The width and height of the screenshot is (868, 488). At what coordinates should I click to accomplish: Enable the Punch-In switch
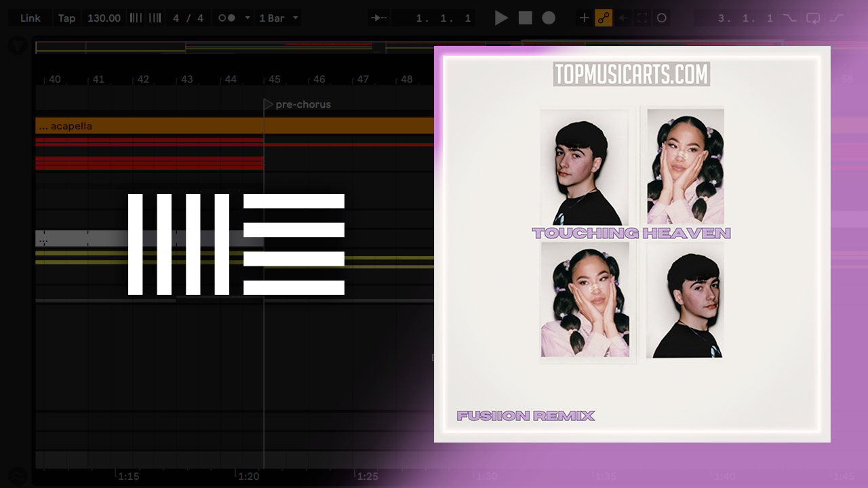789,18
